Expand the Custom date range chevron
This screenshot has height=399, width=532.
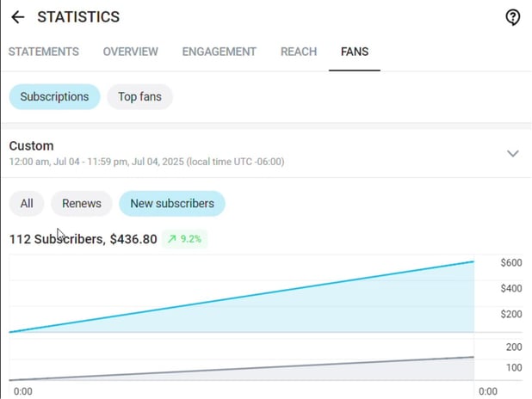click(x=513, y=153)
